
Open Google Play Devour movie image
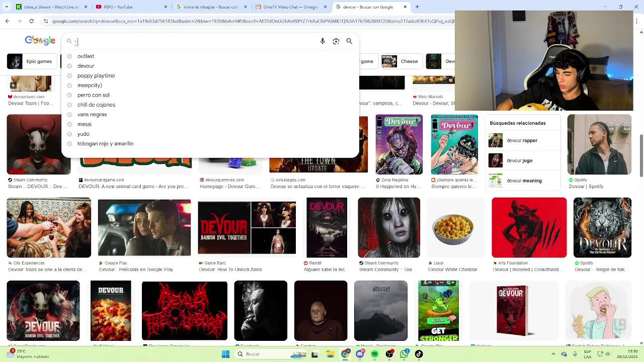[144, 228]
